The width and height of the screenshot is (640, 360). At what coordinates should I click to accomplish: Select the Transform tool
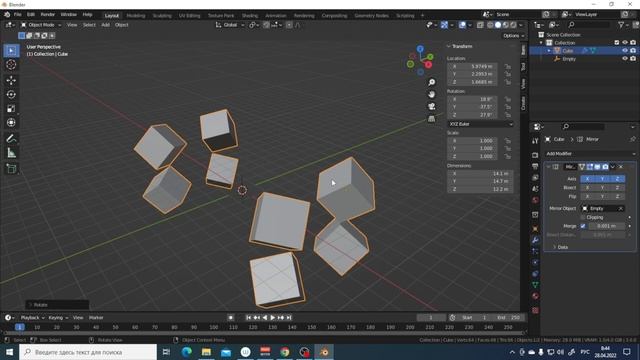point(11,122)
